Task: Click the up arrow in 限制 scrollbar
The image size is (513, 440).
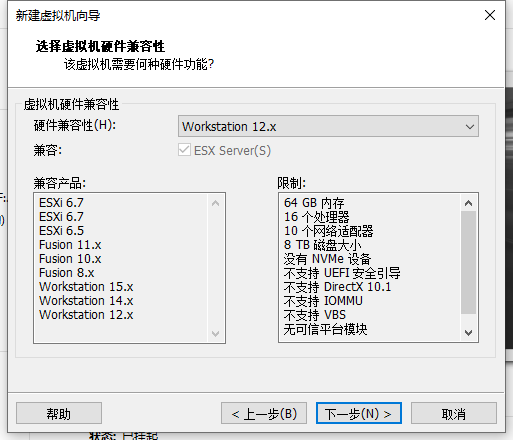Action: pos(468,203)
